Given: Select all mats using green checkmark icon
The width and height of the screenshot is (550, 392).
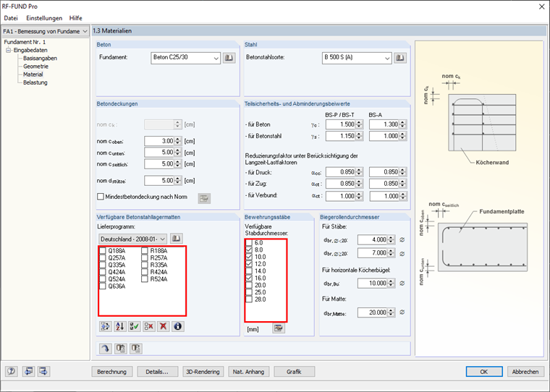Looking at the screenshot, I should (x=135, y=326).
